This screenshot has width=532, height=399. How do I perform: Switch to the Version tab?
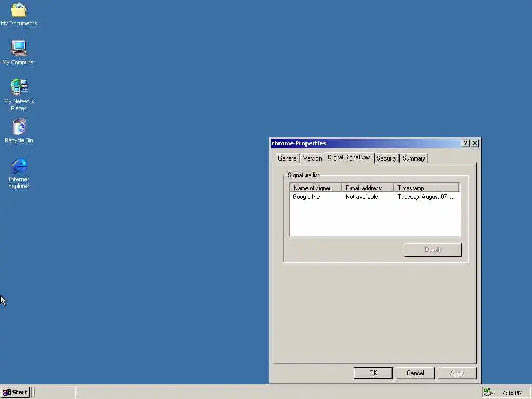coord(312,158)
